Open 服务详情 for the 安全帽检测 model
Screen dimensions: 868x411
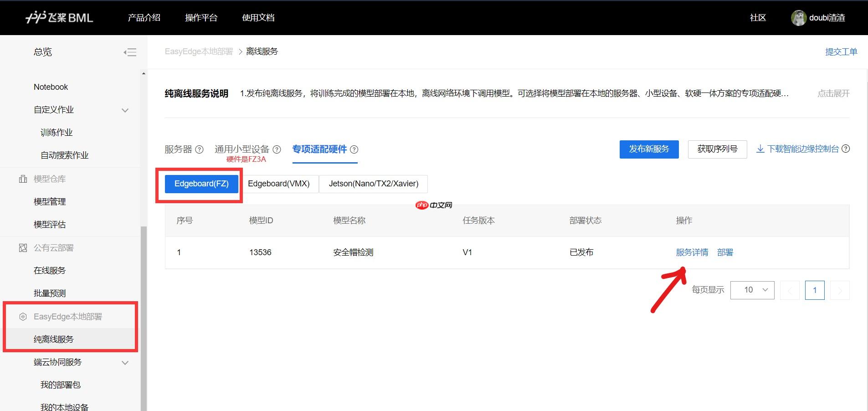click(x=692, y=252)
